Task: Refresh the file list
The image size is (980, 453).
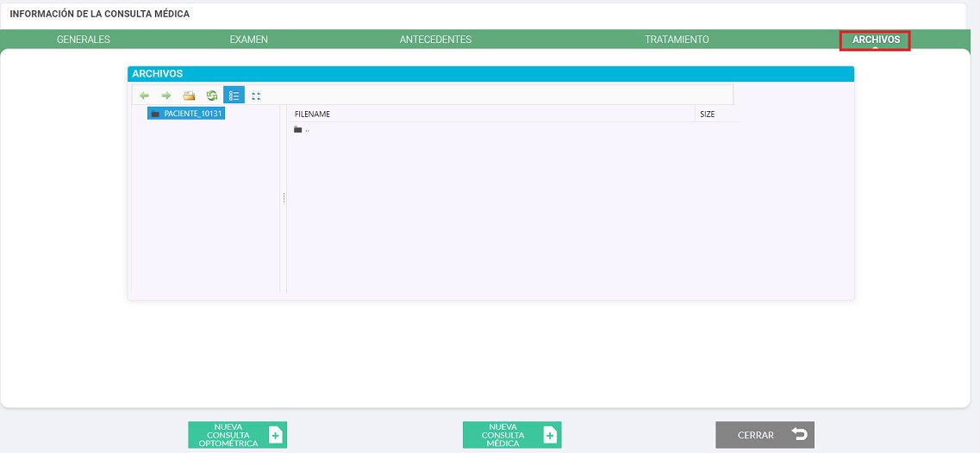Action: [x=212, y=96]
